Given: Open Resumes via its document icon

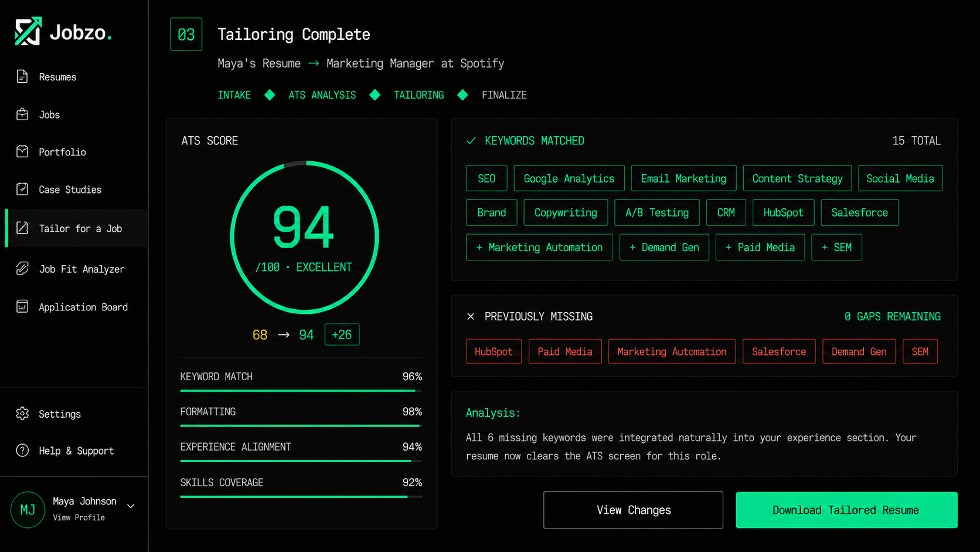Looking at the screenshot, I should click(22, 76).
